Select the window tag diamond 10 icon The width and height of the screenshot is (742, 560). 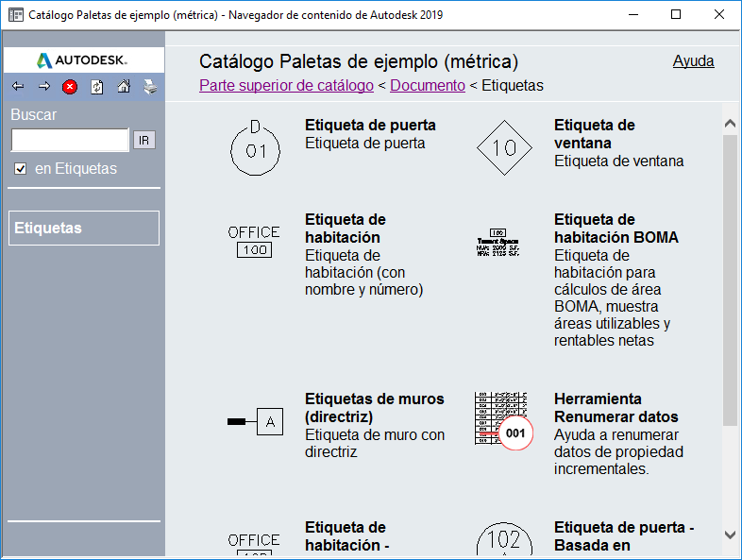[x=504, y=147]
